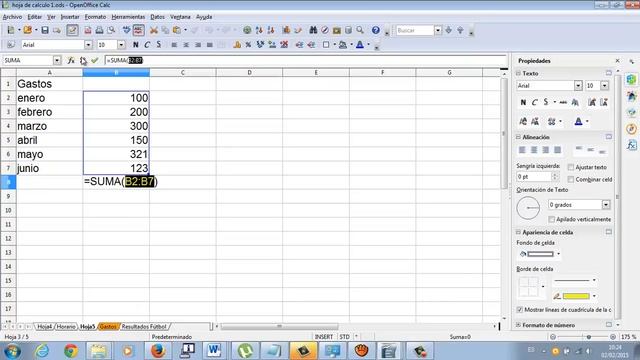Open the Export as PDF icon

[88, 30]
